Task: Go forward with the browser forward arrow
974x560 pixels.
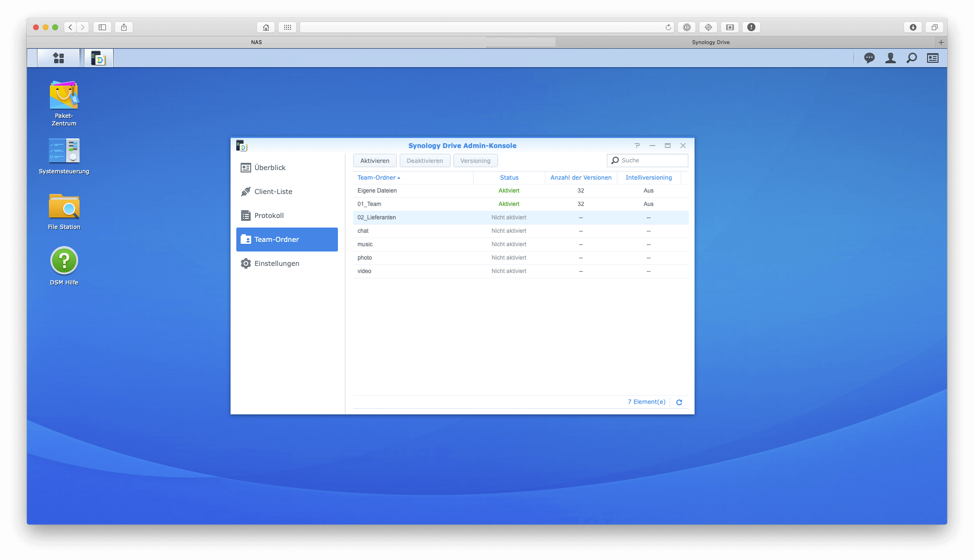Action: click(83, 27)
